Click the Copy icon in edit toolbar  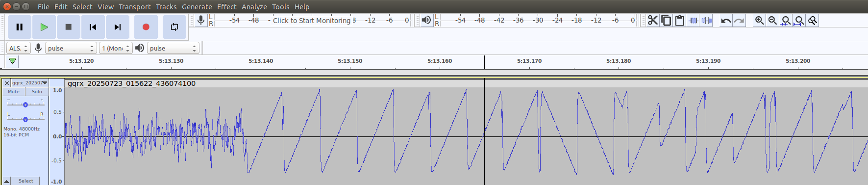pos(666,20)
